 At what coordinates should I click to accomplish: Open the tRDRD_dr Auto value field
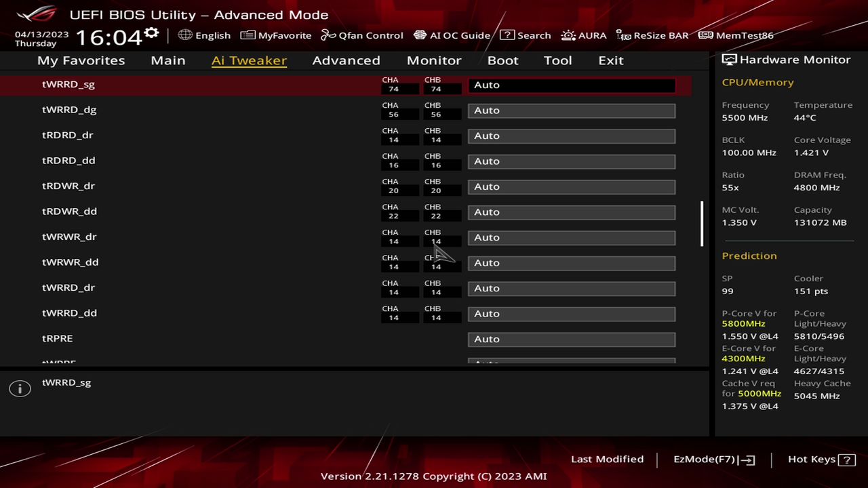(x=572, y=136)
